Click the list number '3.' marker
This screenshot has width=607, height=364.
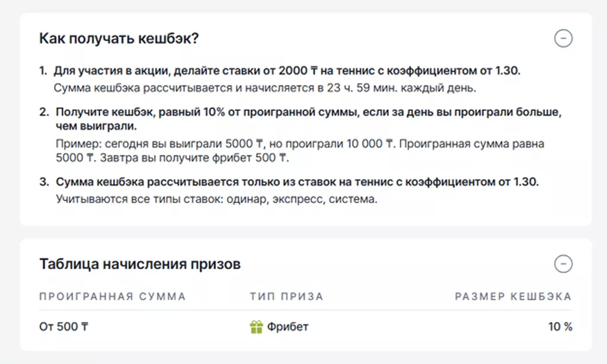[x=44, y=182]
